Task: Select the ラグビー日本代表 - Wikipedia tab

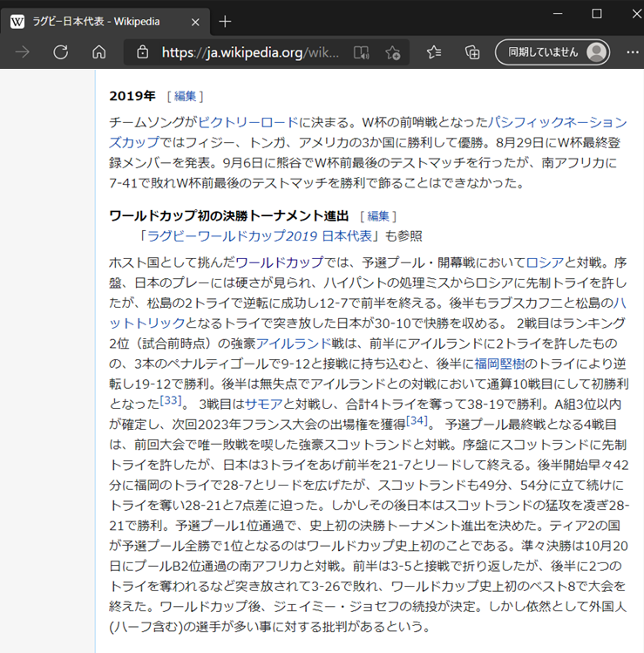Action: click(x=105, y=22)
